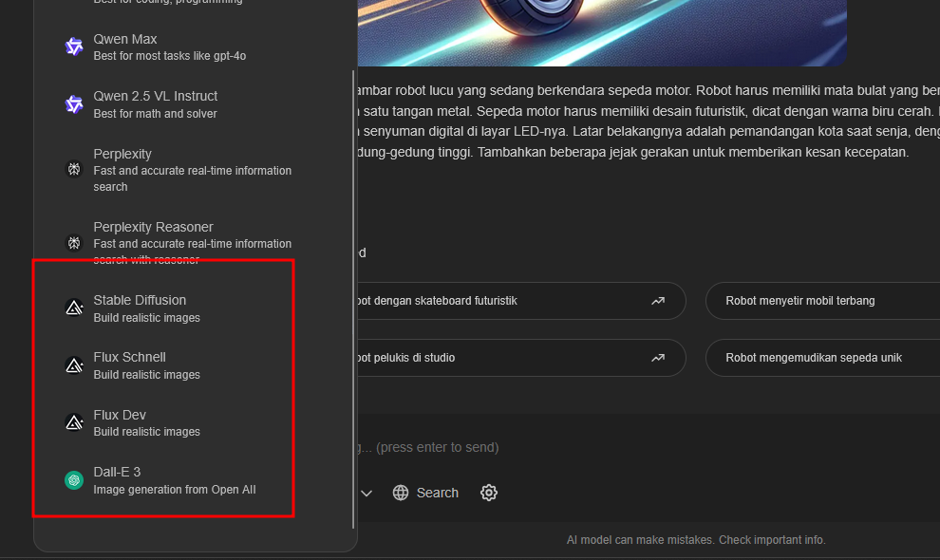Click the Dall-E 3 OpenAI icon

point(74,480)
